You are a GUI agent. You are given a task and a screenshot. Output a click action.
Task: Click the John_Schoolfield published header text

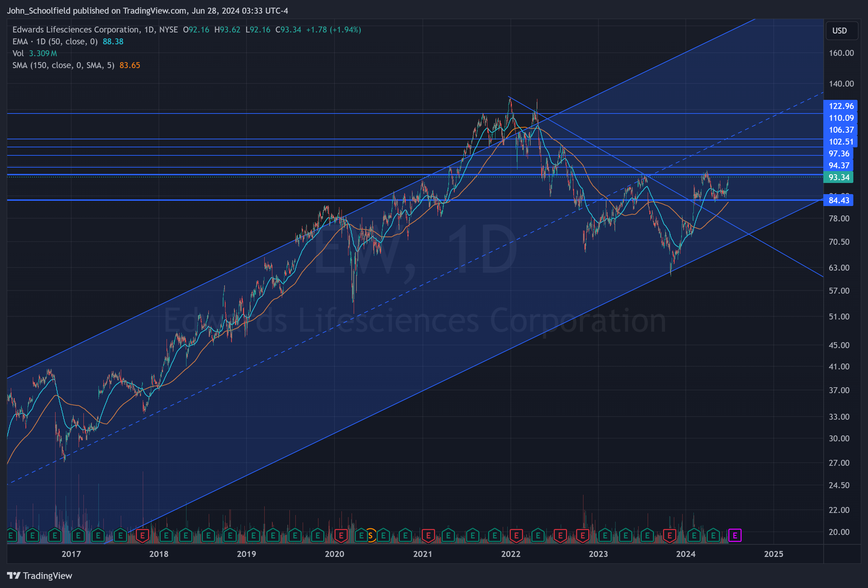[148, 10]
